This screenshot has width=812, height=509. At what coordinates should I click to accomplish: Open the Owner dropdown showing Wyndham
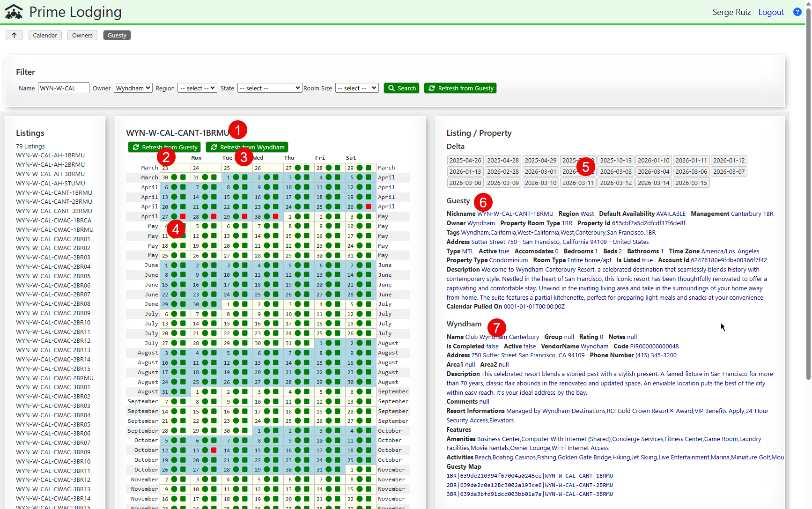pos(133,88)
